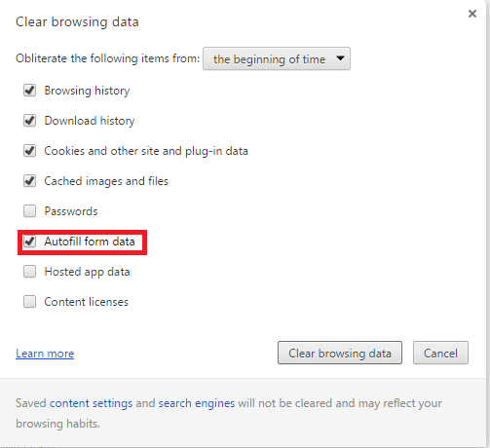
Task: Click the Clear browsing data button
Action: tap(340, 353)
